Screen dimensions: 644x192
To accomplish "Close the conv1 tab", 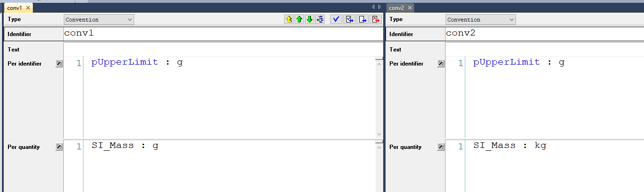I will (28, 8).
